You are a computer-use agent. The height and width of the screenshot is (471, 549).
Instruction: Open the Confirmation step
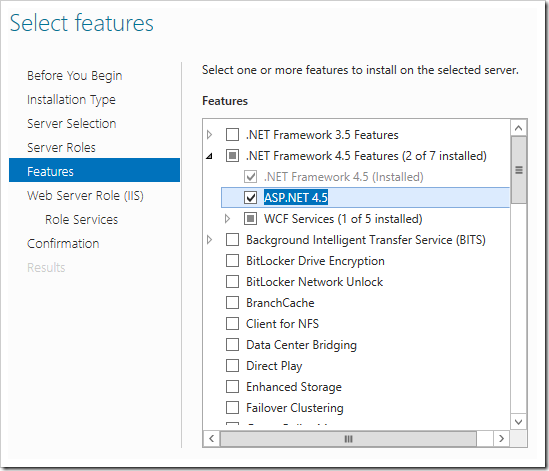[x=63, y=243]
